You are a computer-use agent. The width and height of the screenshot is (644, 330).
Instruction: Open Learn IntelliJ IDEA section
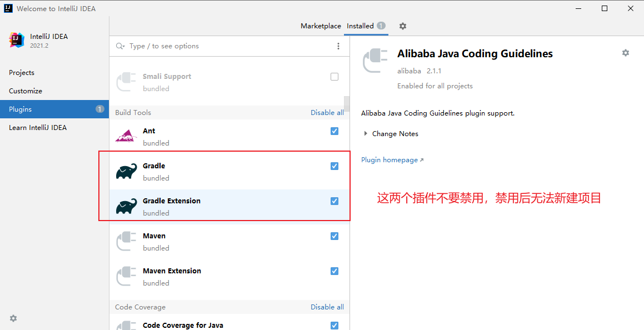pos(54,128)
